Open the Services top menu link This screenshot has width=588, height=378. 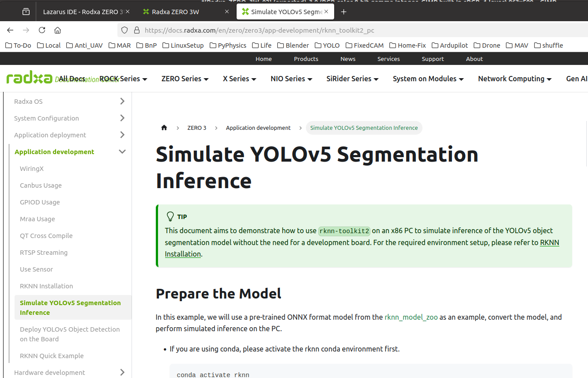point(388,59)
